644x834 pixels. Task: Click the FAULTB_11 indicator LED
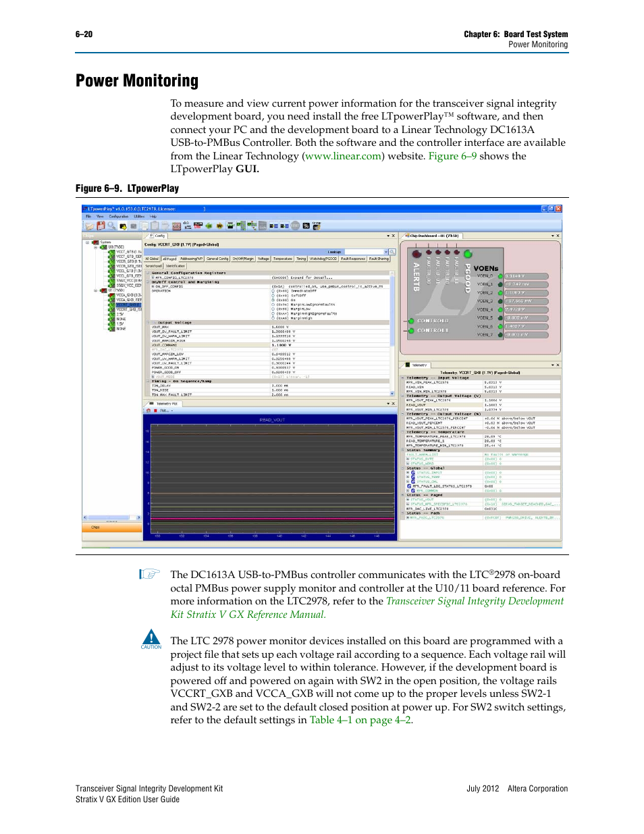click(x=456, y=252)
